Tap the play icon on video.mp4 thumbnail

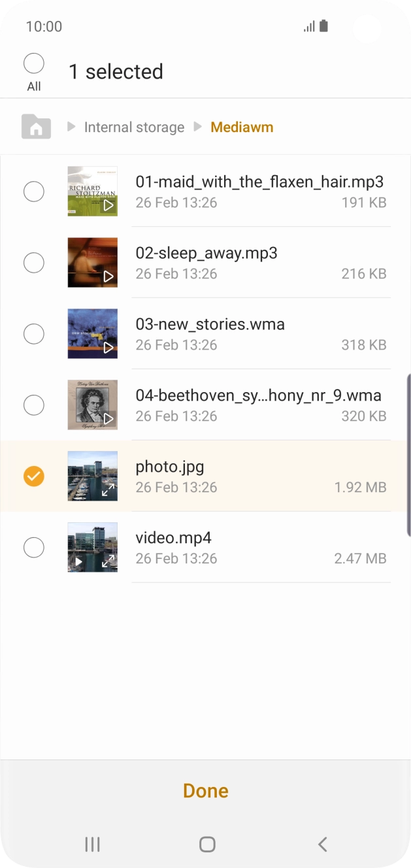[79, 561]
